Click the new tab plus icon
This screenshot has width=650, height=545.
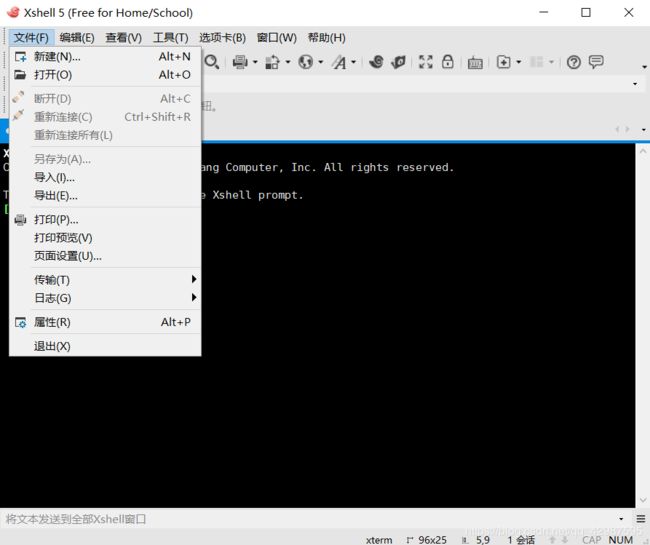tap(503, 62)
